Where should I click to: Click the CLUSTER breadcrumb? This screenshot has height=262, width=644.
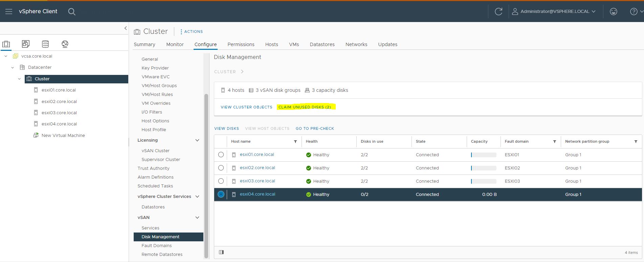(225, 72)
